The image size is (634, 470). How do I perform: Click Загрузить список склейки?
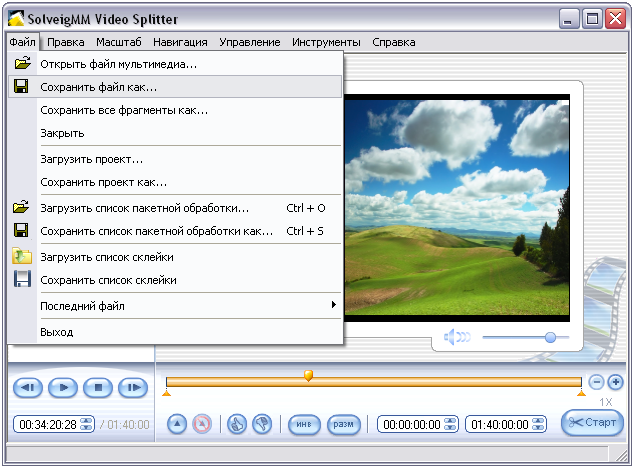click(175, 257)
